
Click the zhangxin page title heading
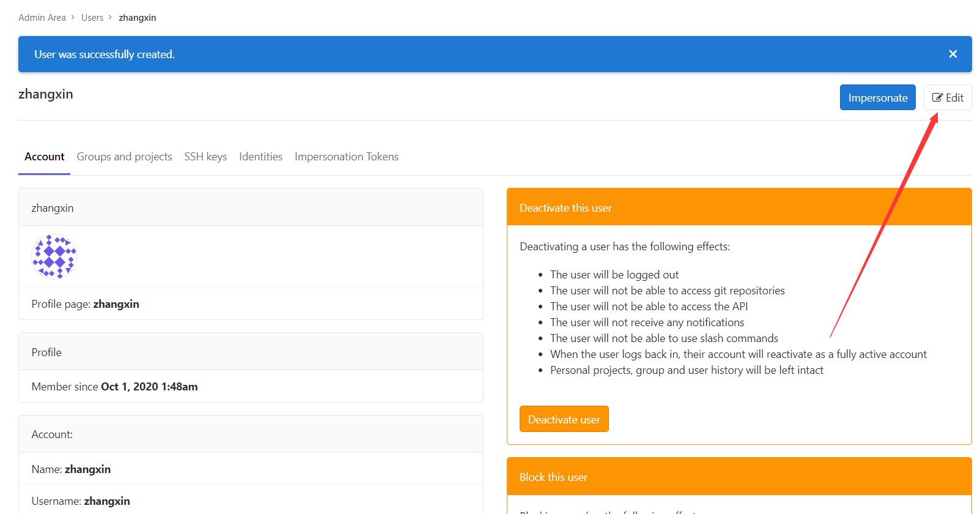(46, 94)
